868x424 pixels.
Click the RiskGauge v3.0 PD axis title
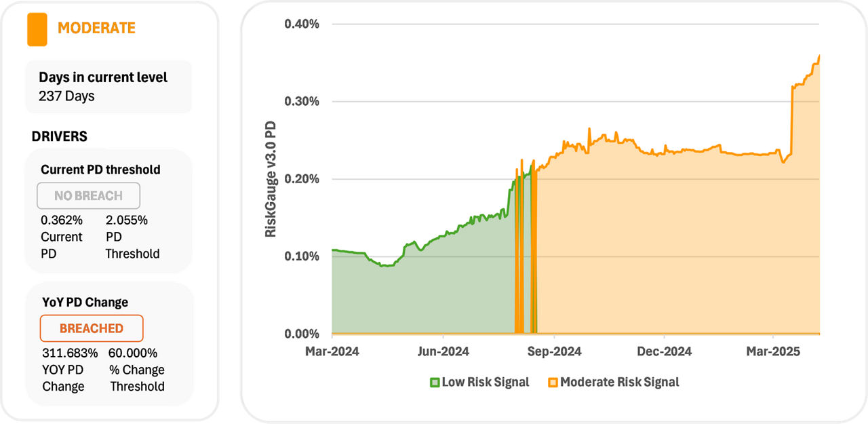click(x=271, y=179)
